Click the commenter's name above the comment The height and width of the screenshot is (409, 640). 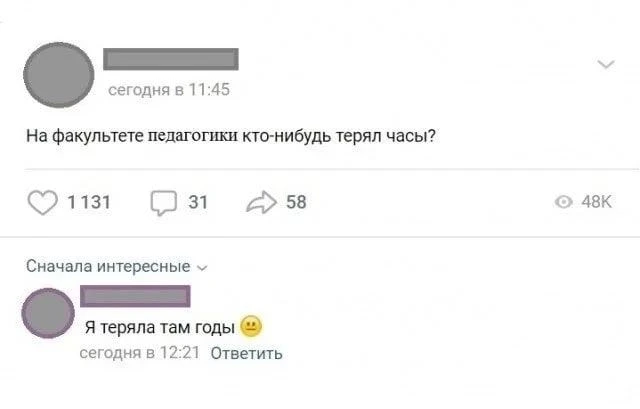tap(134, 296)
